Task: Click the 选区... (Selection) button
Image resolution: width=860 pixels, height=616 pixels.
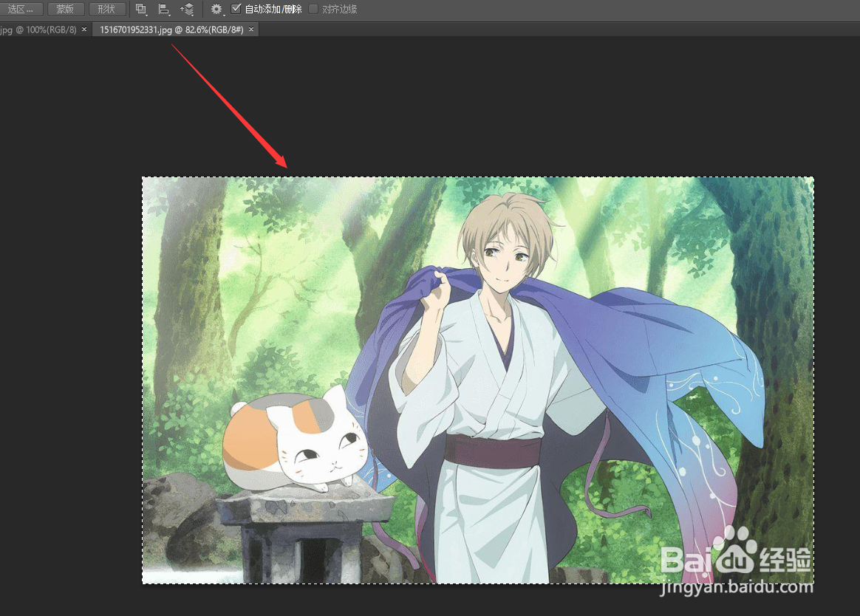Action: pos(20,10)
